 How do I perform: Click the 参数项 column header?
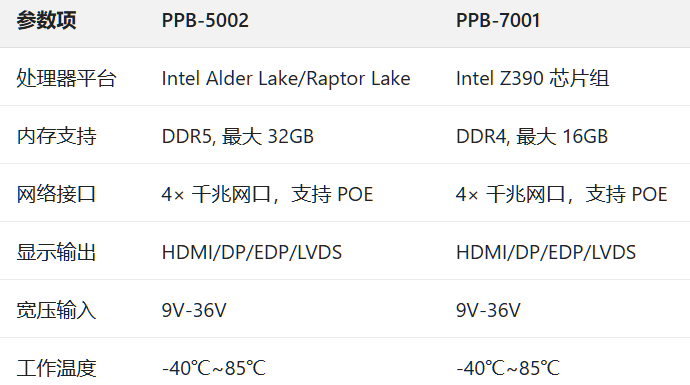click(x=46, y=20)
